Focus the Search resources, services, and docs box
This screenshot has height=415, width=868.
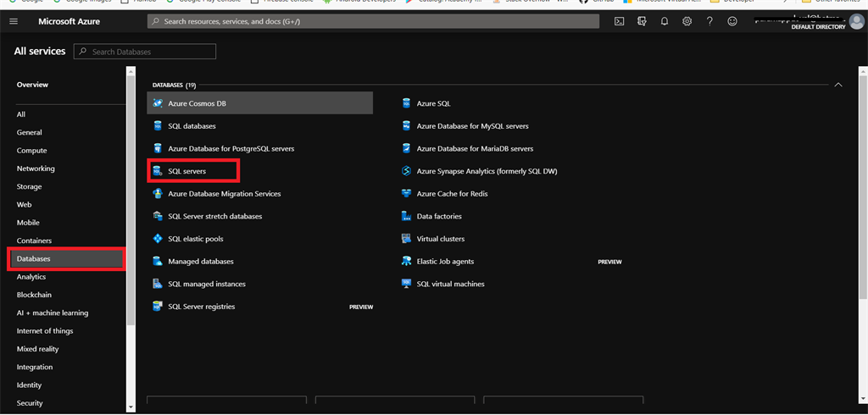tap(373, 21)
